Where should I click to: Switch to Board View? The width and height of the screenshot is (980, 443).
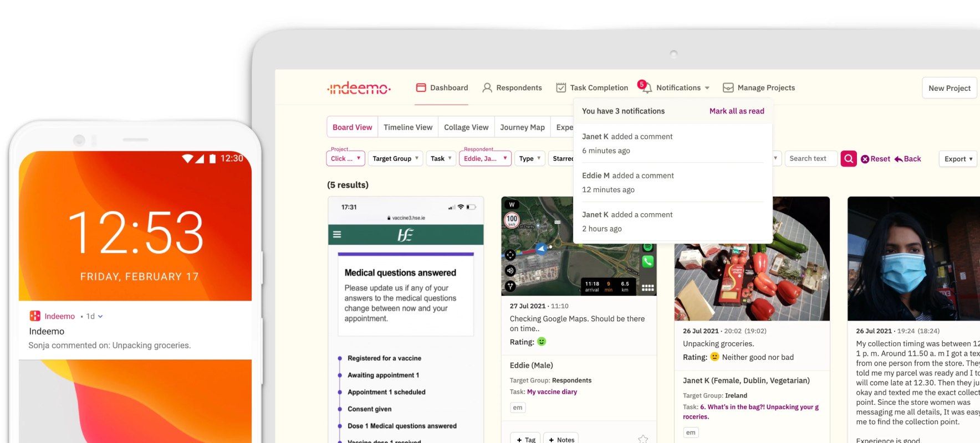[x=352, y=127]
